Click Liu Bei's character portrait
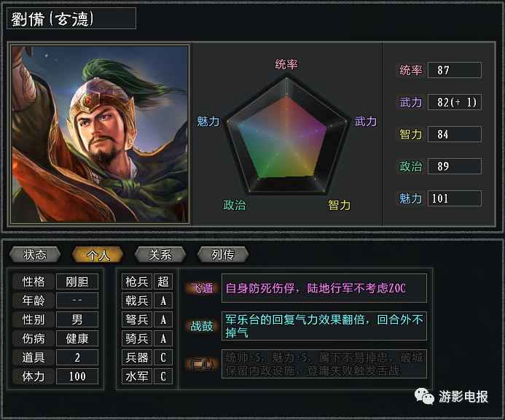This screenshot has height=420, width=505. tap(100, 134)
